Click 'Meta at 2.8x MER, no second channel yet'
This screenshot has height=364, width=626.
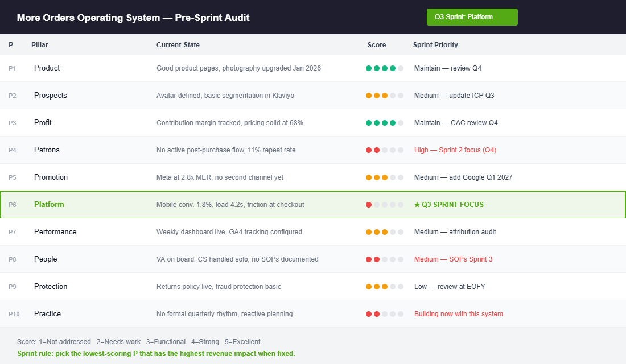(220, 177)
